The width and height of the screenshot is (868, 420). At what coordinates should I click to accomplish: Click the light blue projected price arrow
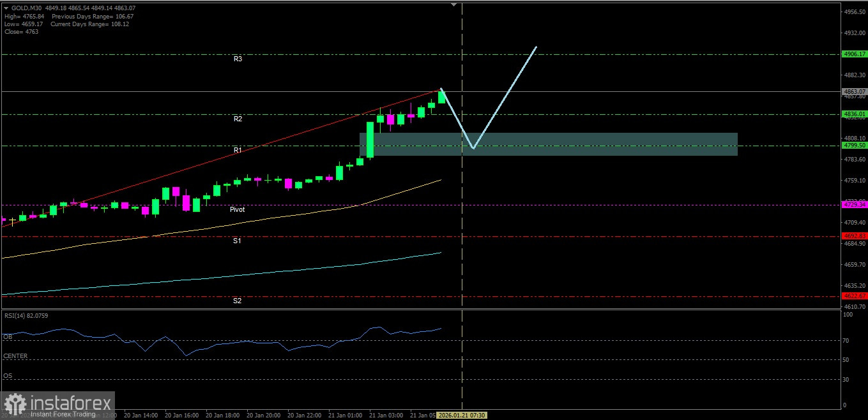click(x=505, y=96)
